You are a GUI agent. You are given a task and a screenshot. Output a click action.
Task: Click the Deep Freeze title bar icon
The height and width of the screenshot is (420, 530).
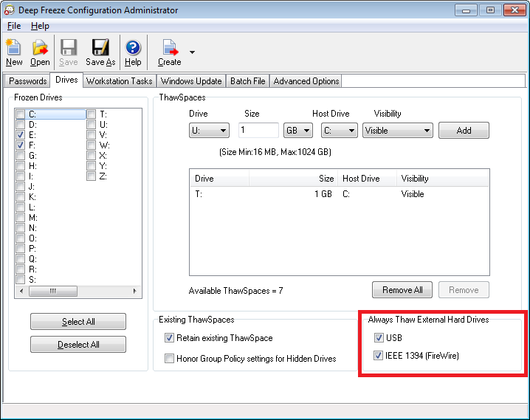pos(10,10)
